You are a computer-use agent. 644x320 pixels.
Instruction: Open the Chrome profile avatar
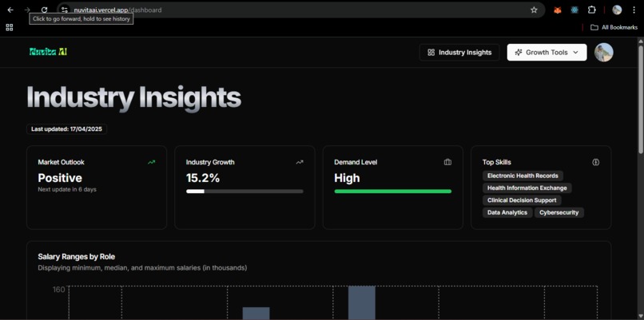pyautogui.click(x=617, y=10)
